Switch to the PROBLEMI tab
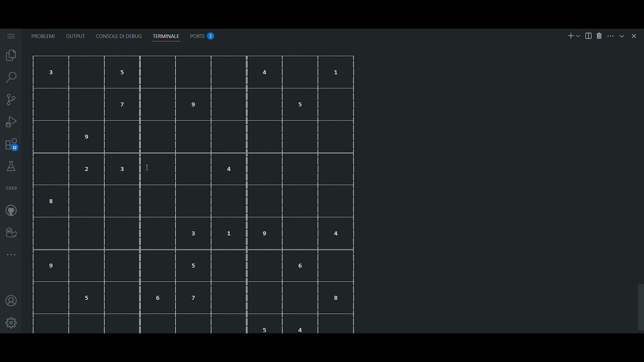Viewport: 644px width, 362px height. click(43, 36)
